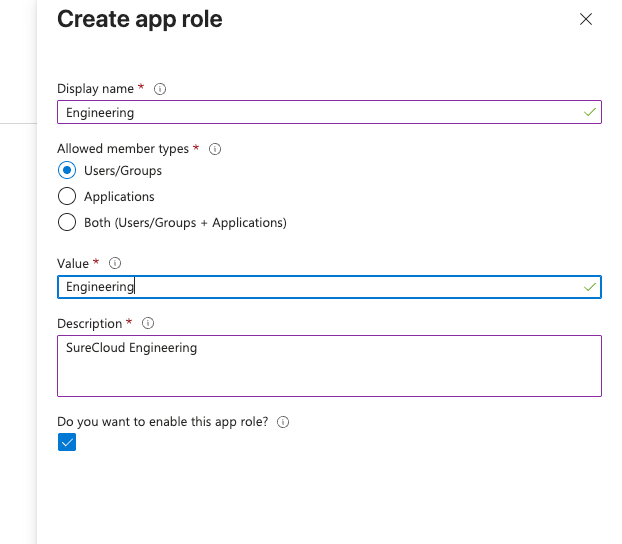Click green validation checkmark in Display name field
622x544 pixels.
tap(590, 113)
